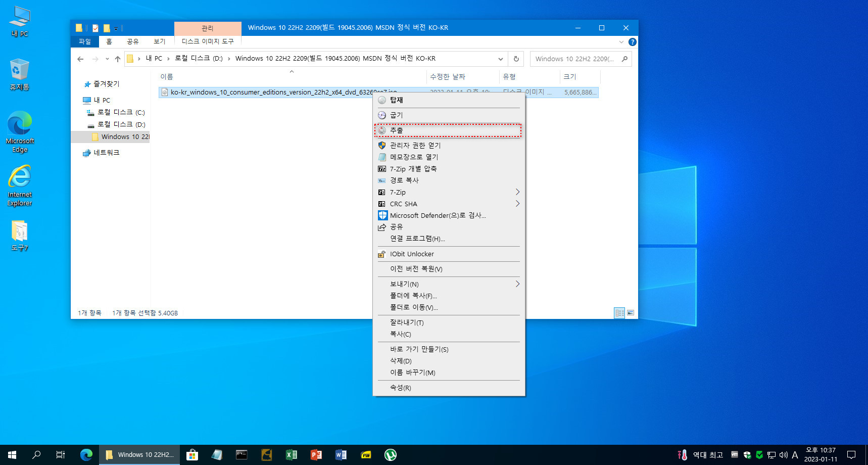Image resolution: width=868 pixels, height=465 pixels.
Task: Go up one folder level arrow
Action: point(118,59)
